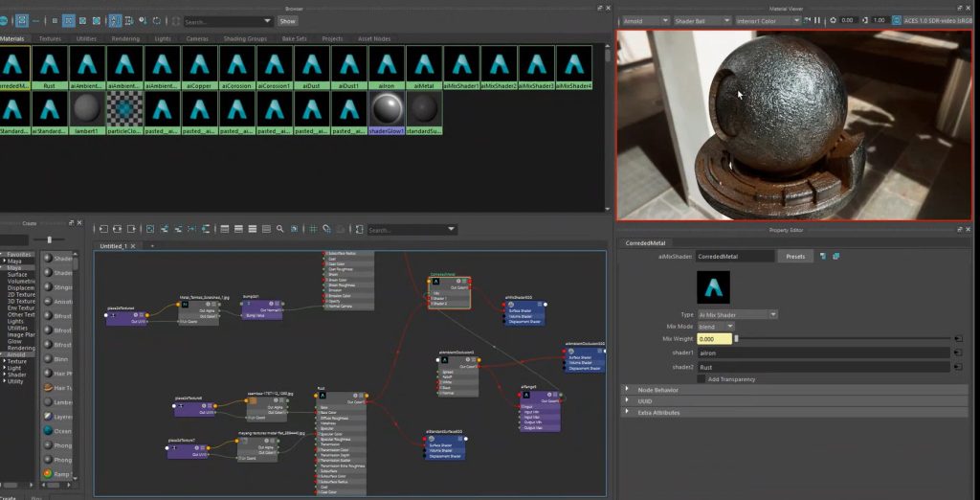
Task: Set nodes to full view mode
Action: (253, 229)
